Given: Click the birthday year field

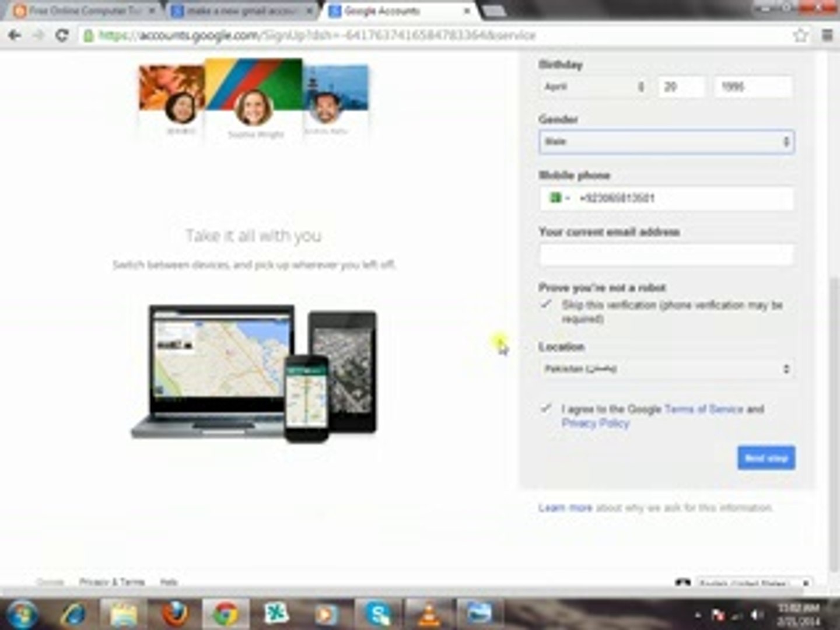Looking at the screenshot, I should click(x=754, y=87).
